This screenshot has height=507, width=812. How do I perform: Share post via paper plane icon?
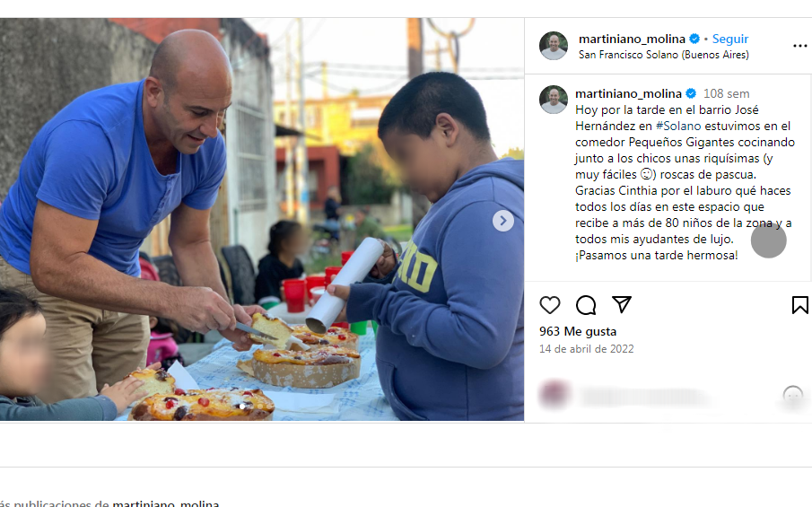[x=622, y=304]
